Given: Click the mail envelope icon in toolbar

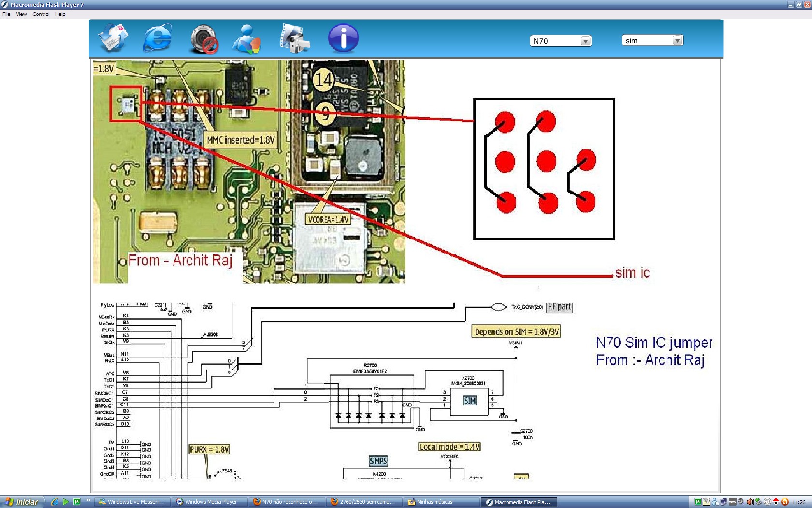Looking at the screenshot, I should pyautogui.click(x=113, y=38).
